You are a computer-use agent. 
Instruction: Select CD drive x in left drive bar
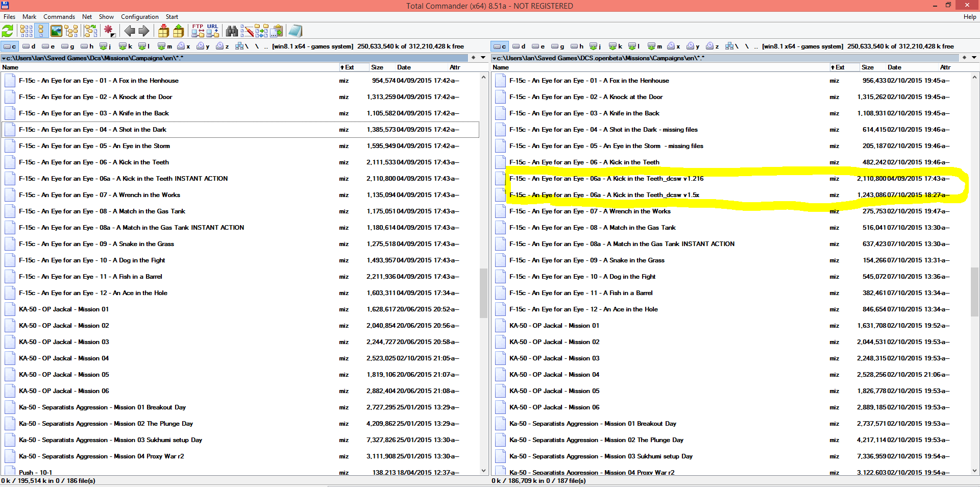(x=184, y=46)
